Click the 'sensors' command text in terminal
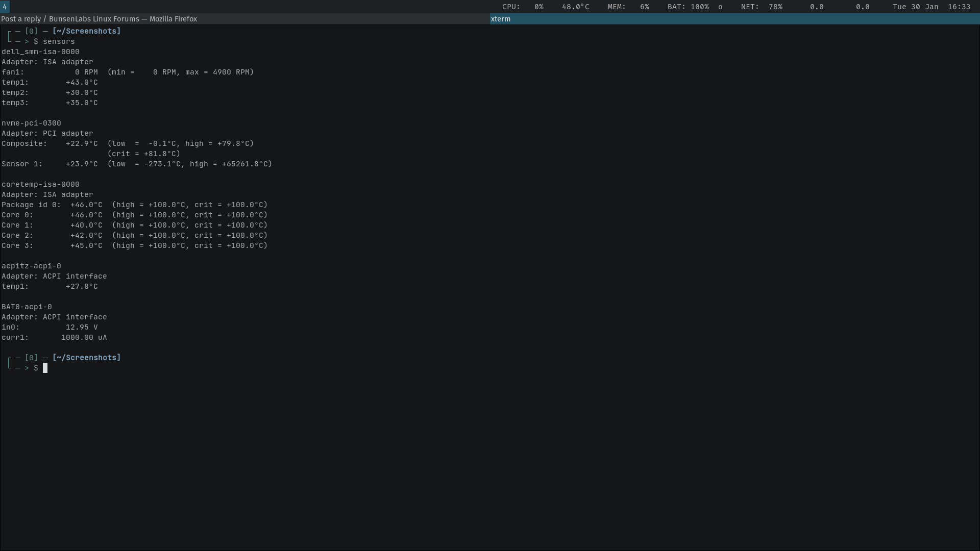 coord(59,41)
